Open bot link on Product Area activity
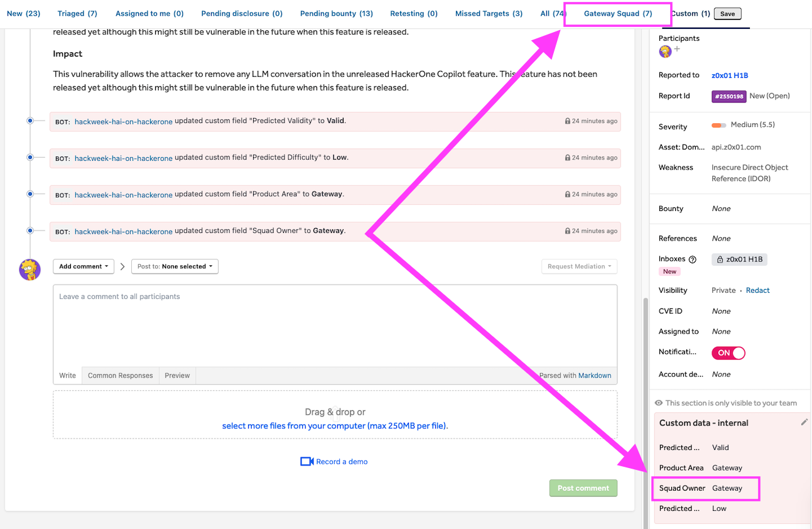812x529 pixels. coord(123,195)
